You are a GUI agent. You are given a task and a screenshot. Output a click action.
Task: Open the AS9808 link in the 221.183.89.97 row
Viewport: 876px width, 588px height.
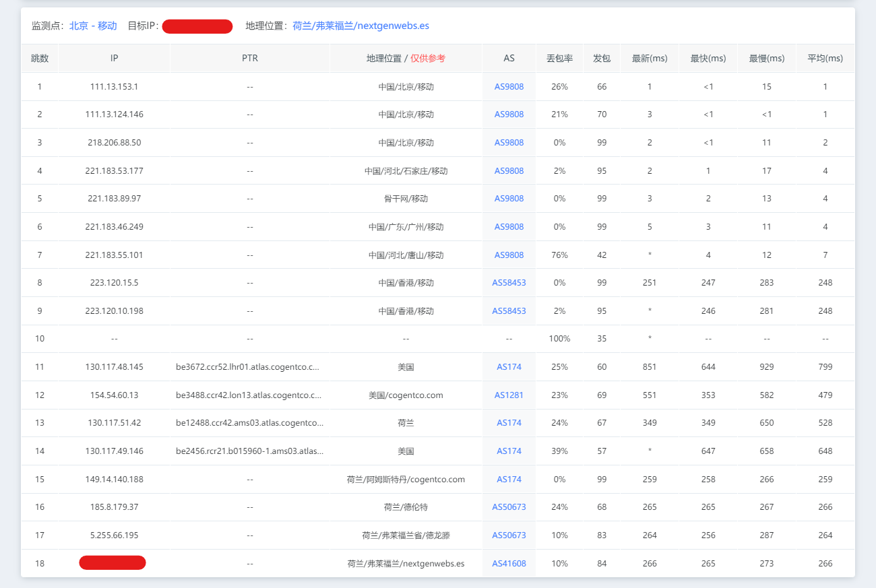click(509, 199)
